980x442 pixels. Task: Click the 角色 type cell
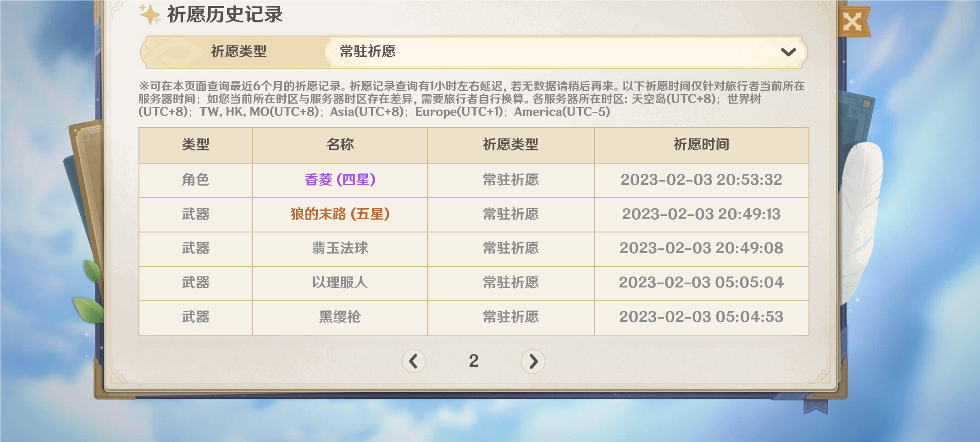click(x=196, y=180)
